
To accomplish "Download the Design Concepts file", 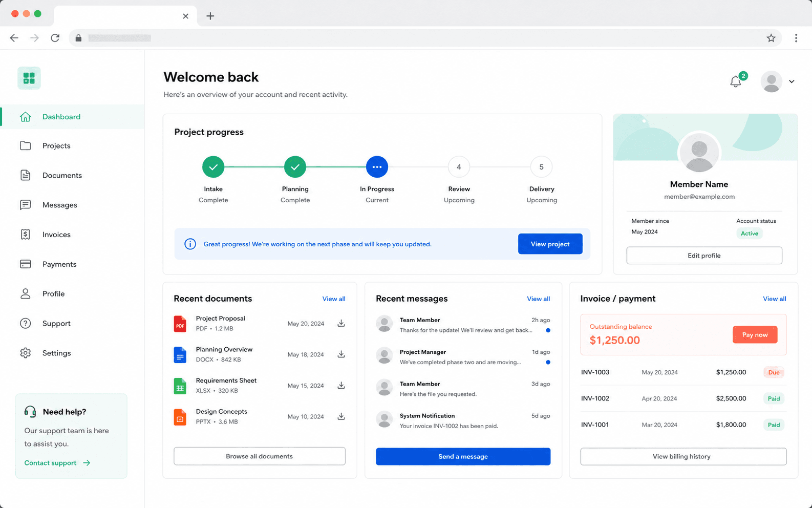I will pyautogui.click(x=341, y=416).
